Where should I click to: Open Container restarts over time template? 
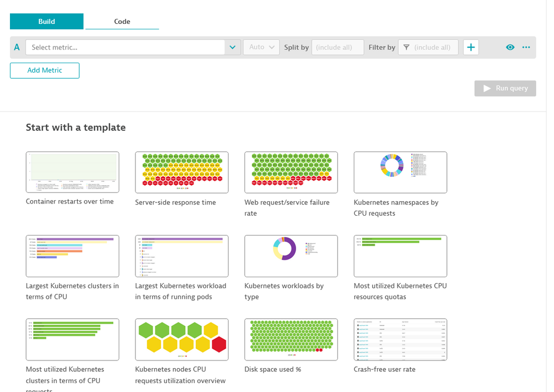point(73,172)
